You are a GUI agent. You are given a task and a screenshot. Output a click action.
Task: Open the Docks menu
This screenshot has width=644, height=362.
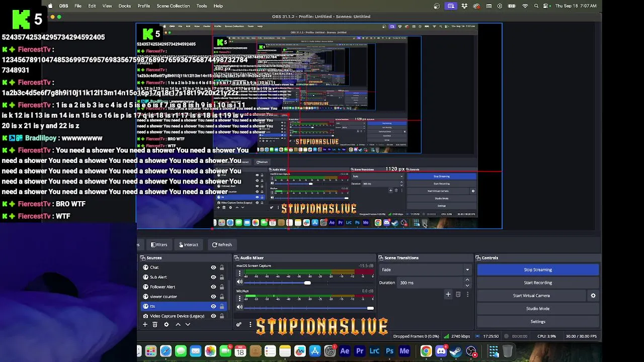125,6
